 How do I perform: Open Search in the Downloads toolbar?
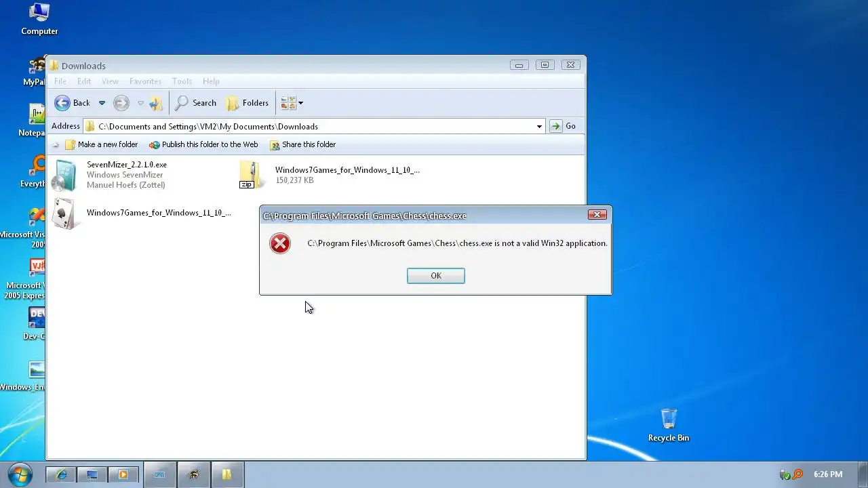pyautogui.click(x=196, y=103)
